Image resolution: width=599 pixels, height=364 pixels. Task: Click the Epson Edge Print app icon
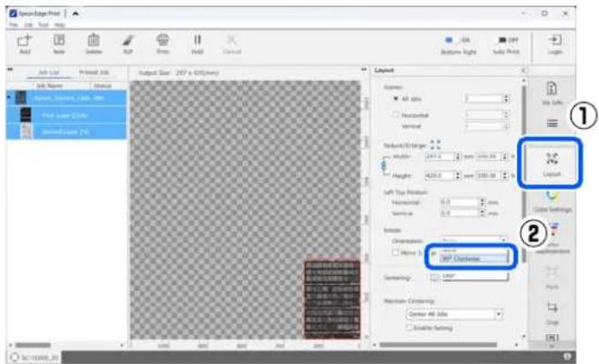14,14
